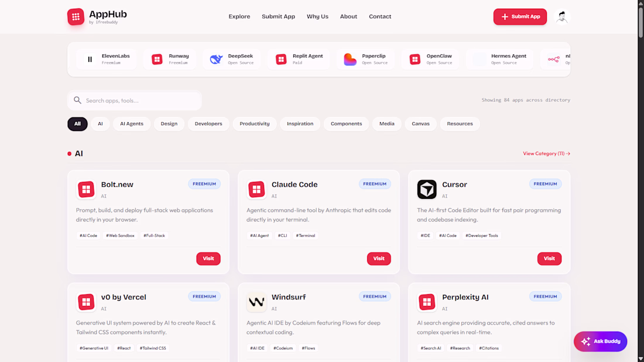Viewport: 644px width, 362px height.
Task: Click the Replit Agent icon
Action: [x=281, y=59]
